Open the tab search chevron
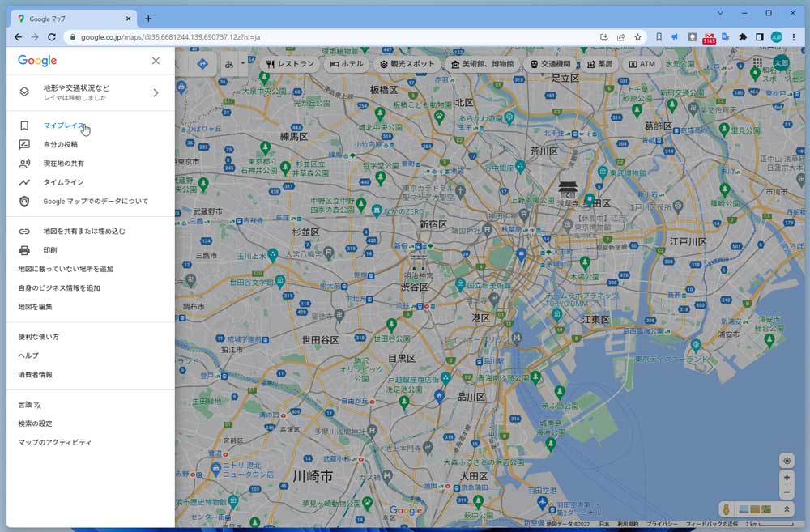 point(720,13)
